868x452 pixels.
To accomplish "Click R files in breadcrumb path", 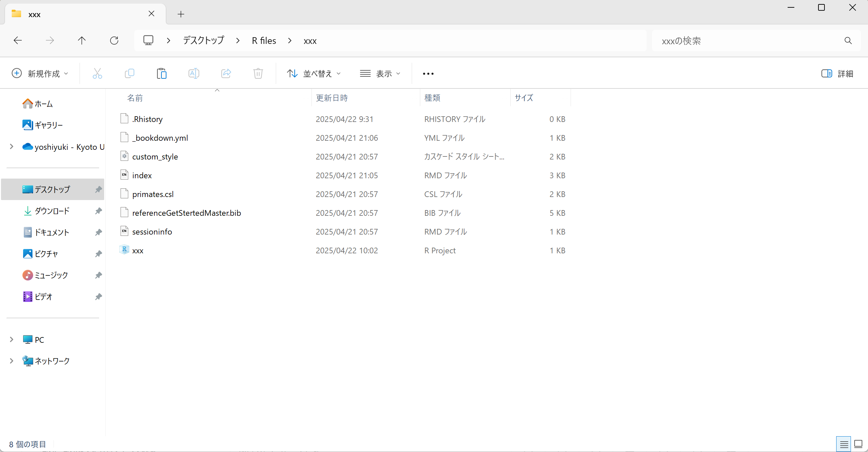I will coord(264,41).
